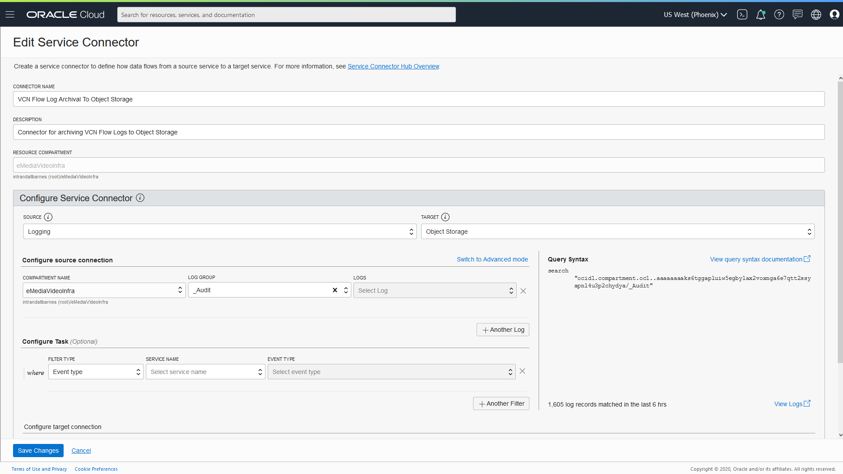Switch to Advanced mode
Screen dimensions: 843x474
[x=492, y=260]
